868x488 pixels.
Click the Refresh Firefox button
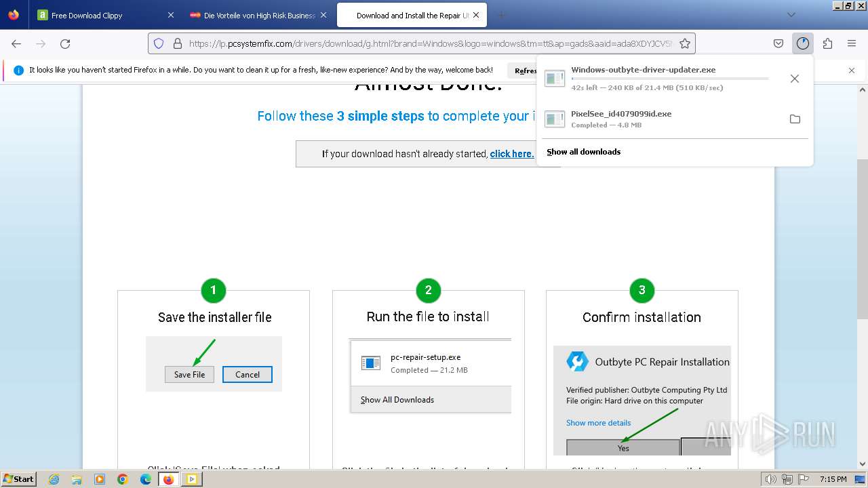(x=525, y=70)
